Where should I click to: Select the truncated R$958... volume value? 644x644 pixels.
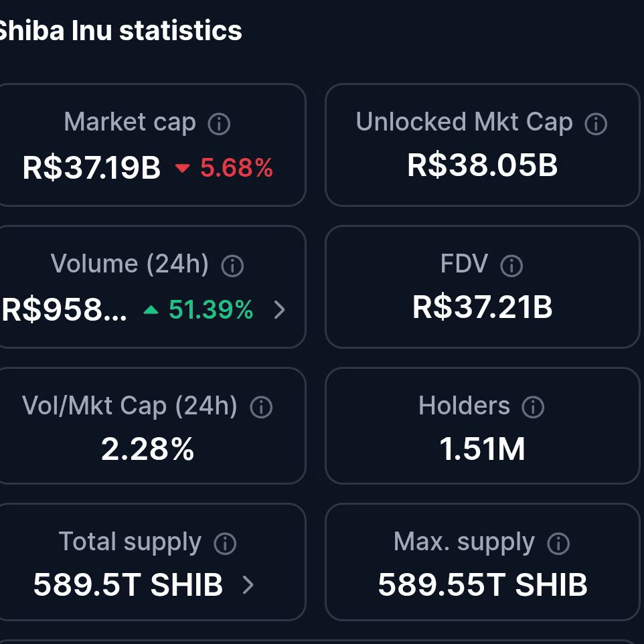pyautogui.click(x=64, y=310)
